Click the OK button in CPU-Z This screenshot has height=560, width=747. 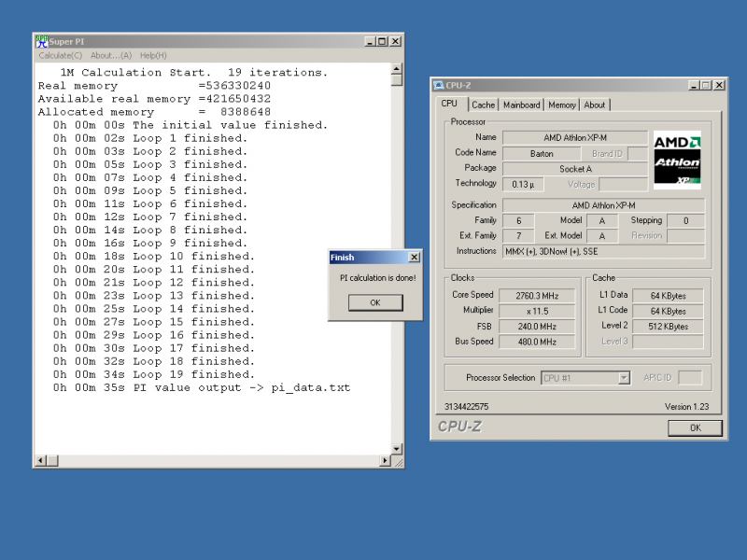click(x=695, y=427)
